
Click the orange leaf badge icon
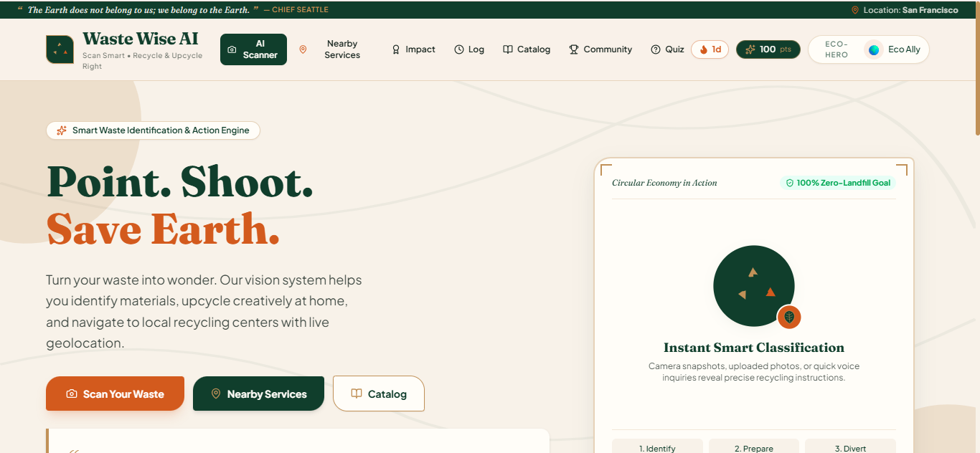[789, 317]
